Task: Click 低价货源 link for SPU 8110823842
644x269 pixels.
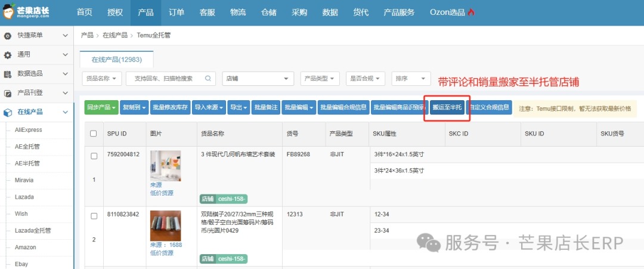Action: coord(162,253)
